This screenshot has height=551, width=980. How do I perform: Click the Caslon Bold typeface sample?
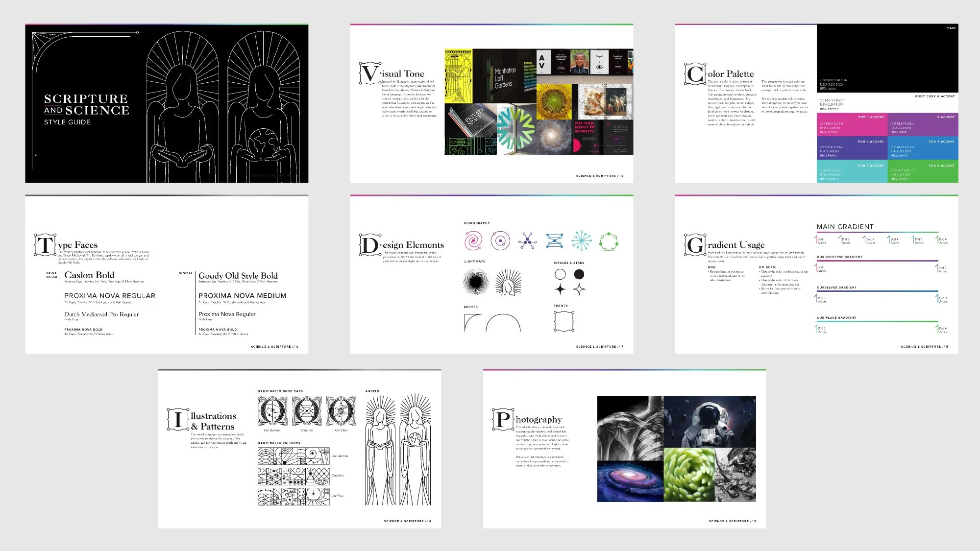coord(89,275)
